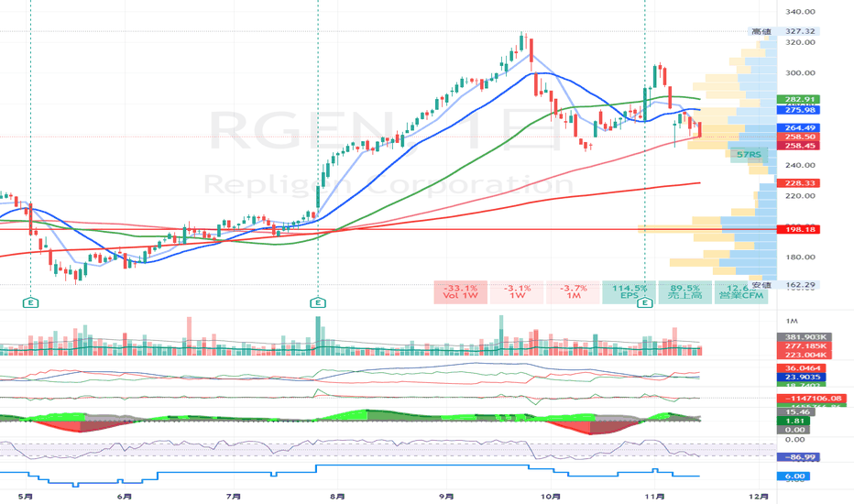Open the earnings E marker before 11月
This screenshot has height=504, width=854.
pyautogui.click(x=645, y=302)
